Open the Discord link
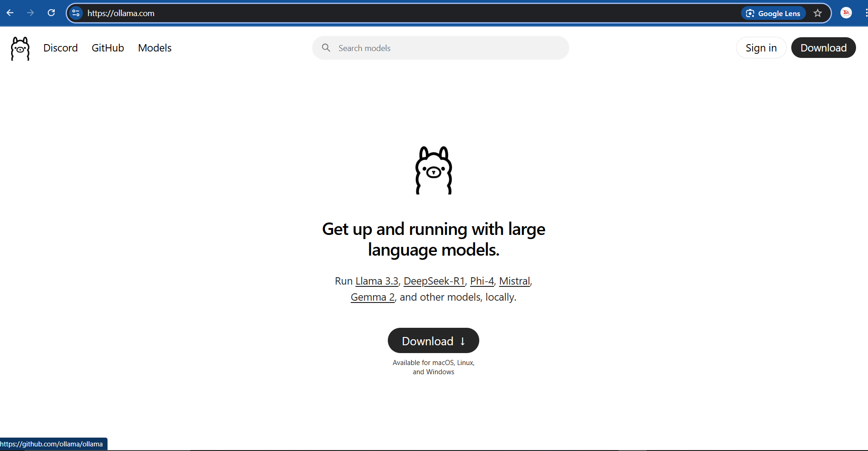 (x=61, y=48)
